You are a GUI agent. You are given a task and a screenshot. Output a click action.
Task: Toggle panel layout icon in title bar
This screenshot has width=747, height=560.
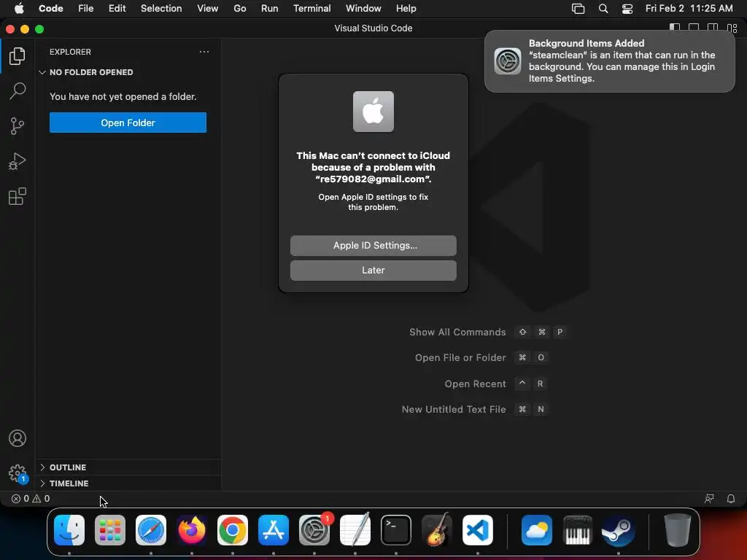[x=694, y=28]
